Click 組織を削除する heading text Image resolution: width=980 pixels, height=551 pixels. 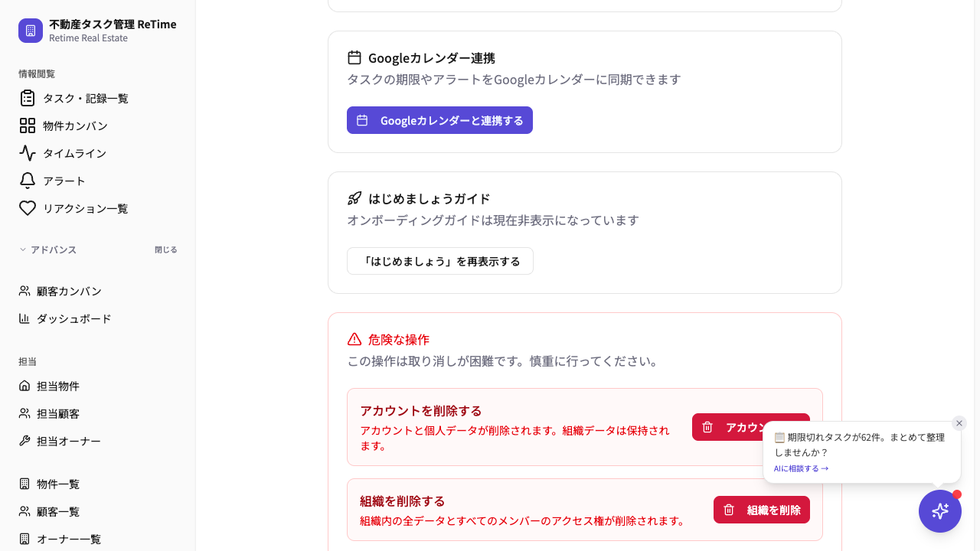click(x=403, y=501)
